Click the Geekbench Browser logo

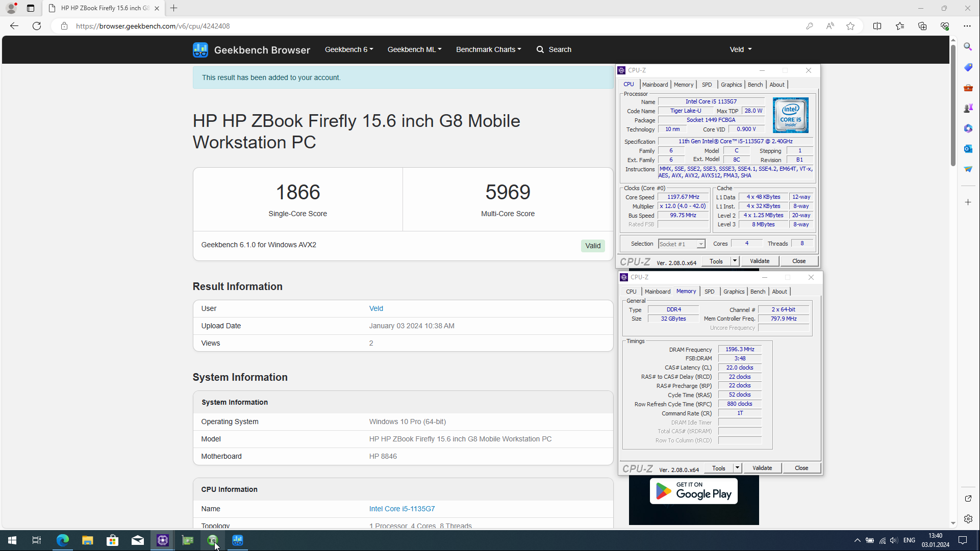click(252, 50)
